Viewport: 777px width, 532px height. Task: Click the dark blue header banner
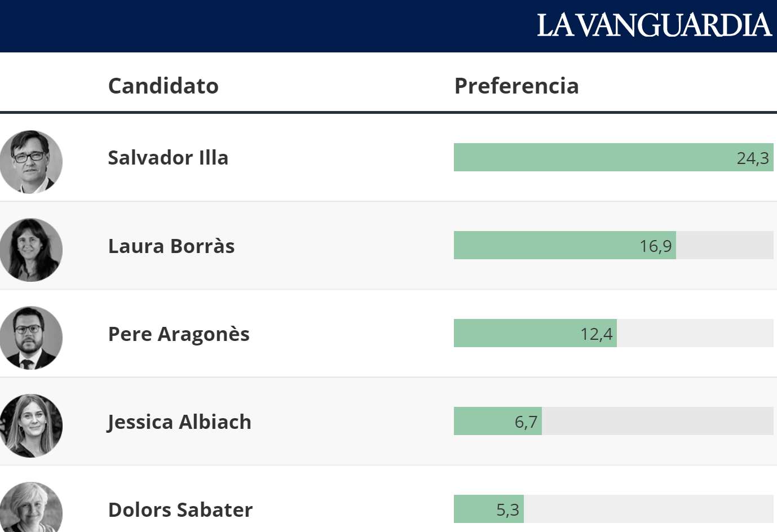click(x=254, y=26)
